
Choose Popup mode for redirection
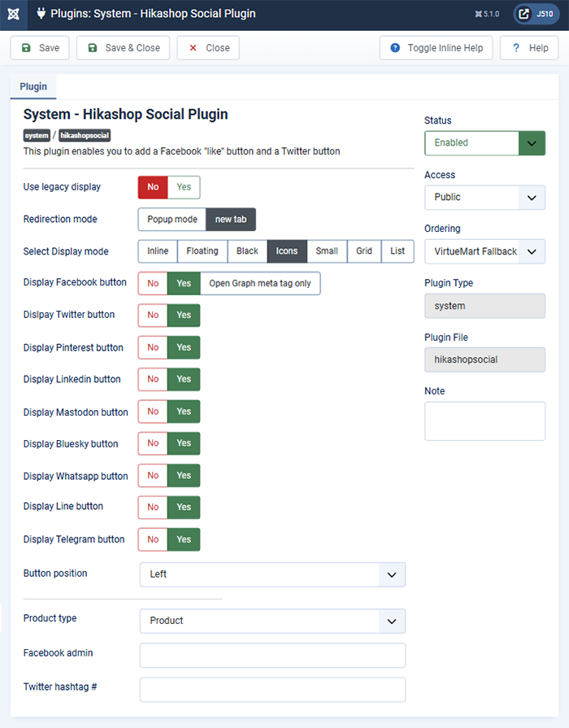[172, 220]
